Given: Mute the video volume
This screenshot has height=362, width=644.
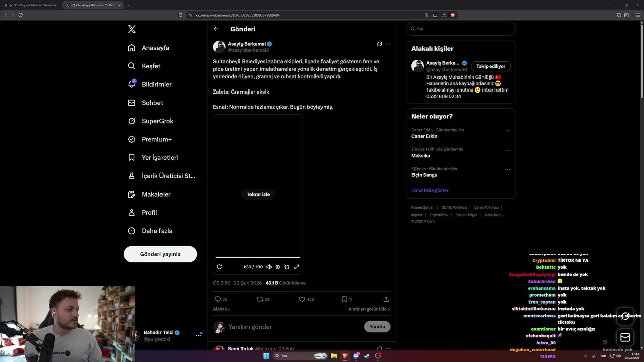Looking at the screenshot, I should [x=269, y=267].
